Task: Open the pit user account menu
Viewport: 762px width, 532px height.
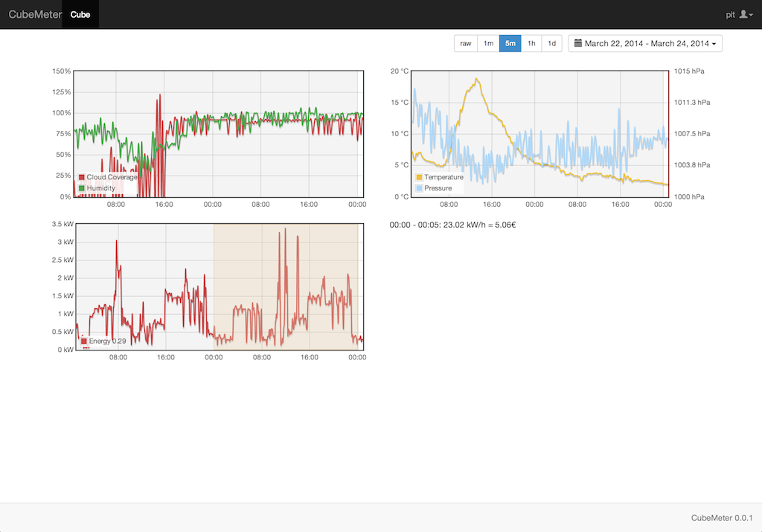Action: click(739, 15)
